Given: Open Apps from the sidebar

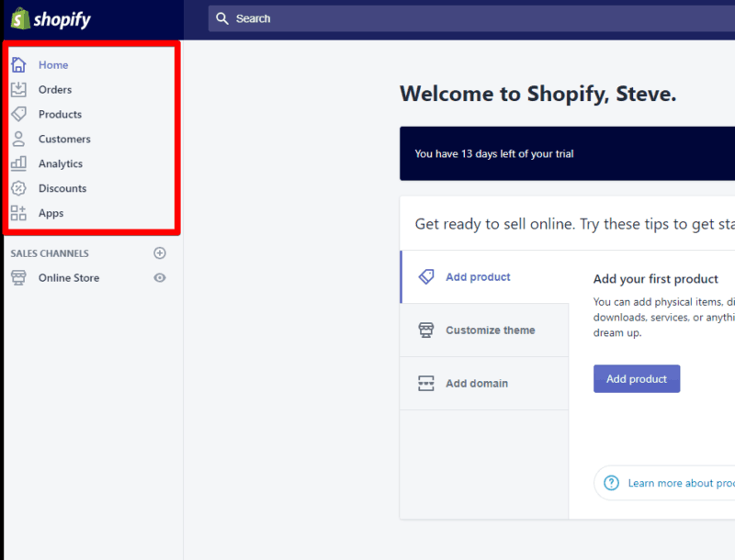Looking at the screenshot, I should 51,214.
